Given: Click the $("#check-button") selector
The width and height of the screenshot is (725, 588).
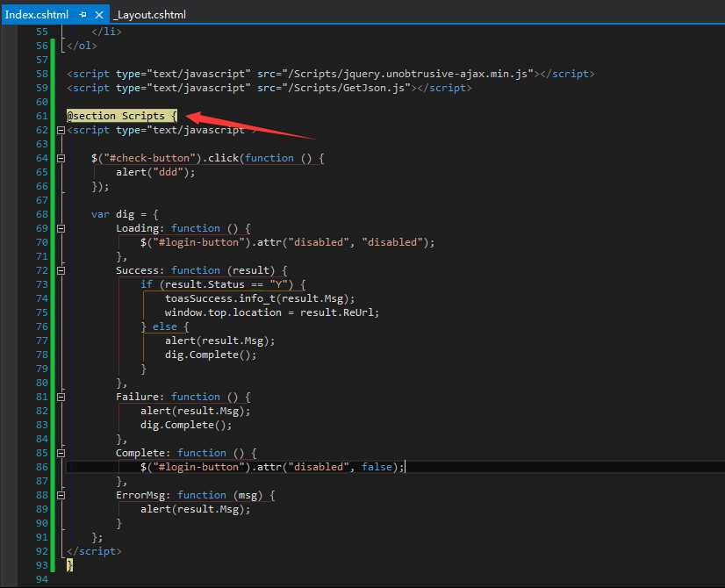Looking at the screenshot, I should click(x=147, y=158).
